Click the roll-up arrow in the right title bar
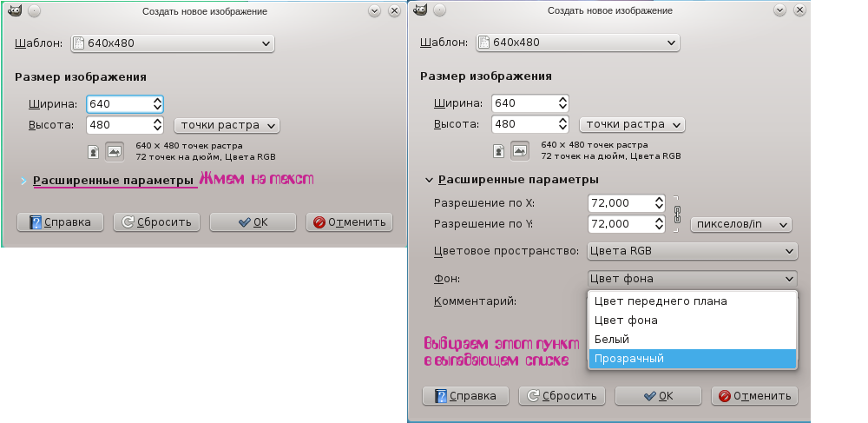Screen dimensions: 868x423 click(780, 10)
